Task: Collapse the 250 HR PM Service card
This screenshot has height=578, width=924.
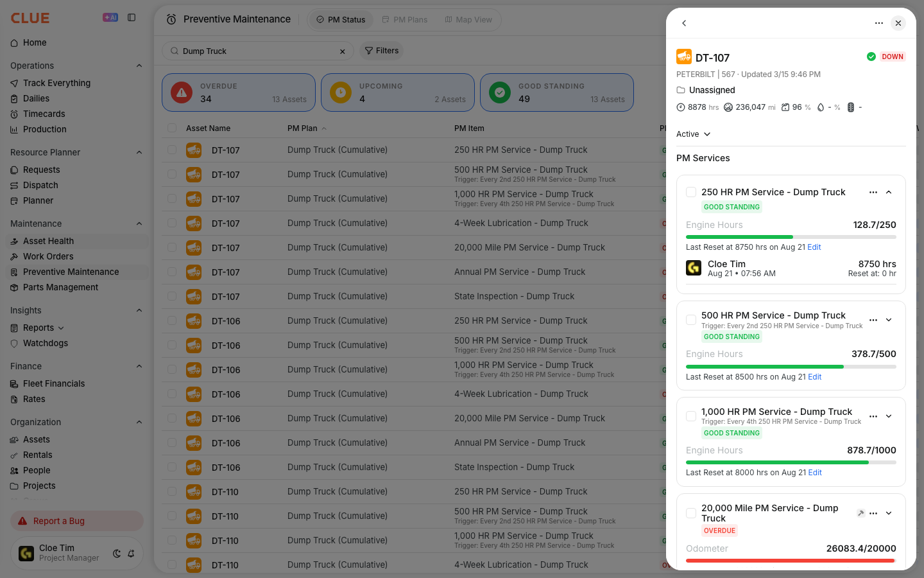Action: (x=889, y=192)
